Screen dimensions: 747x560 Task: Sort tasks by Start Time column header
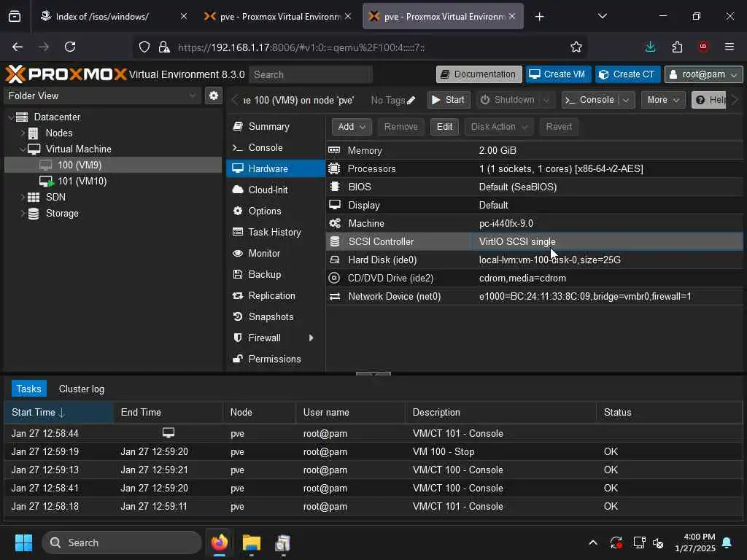coord(58,413)
